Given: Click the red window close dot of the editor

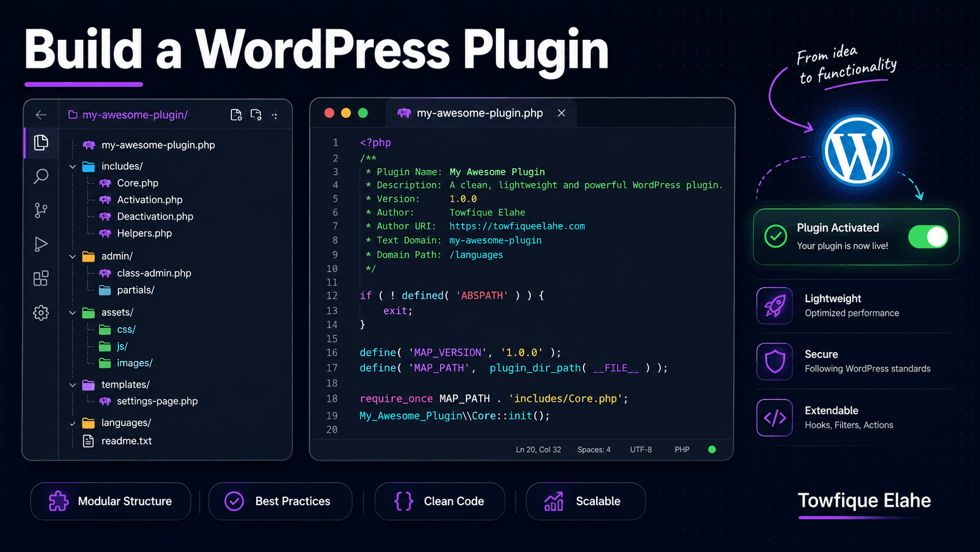Looking at the screenshot, I should click(x=329, y=113).
